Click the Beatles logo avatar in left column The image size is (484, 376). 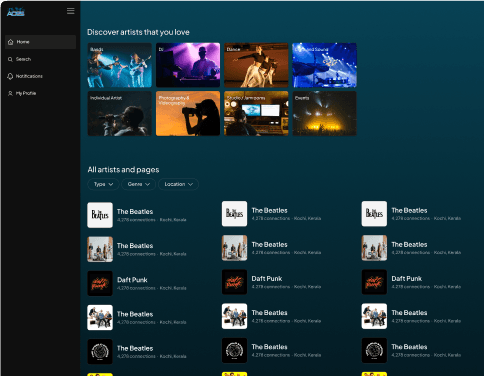click(100, 215)
